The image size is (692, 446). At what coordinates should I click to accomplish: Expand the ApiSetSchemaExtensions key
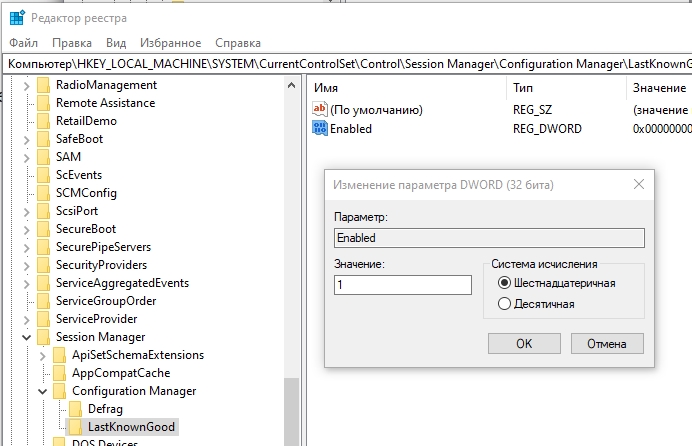point(42,356)
